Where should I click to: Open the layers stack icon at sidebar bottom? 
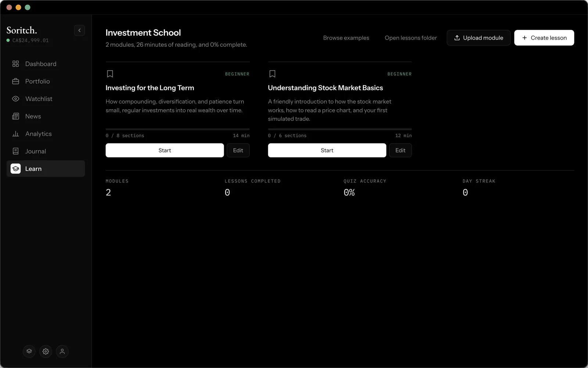(x=29, y=351)
